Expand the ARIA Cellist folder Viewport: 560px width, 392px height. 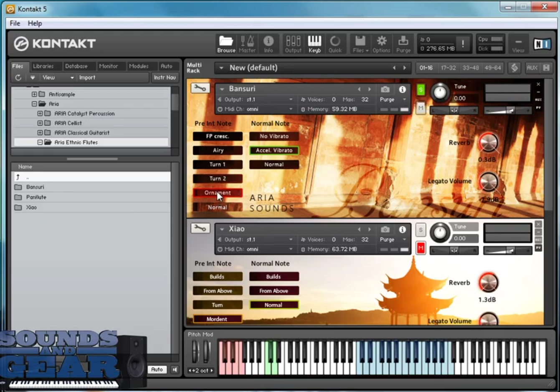click(x=40, y=123)
